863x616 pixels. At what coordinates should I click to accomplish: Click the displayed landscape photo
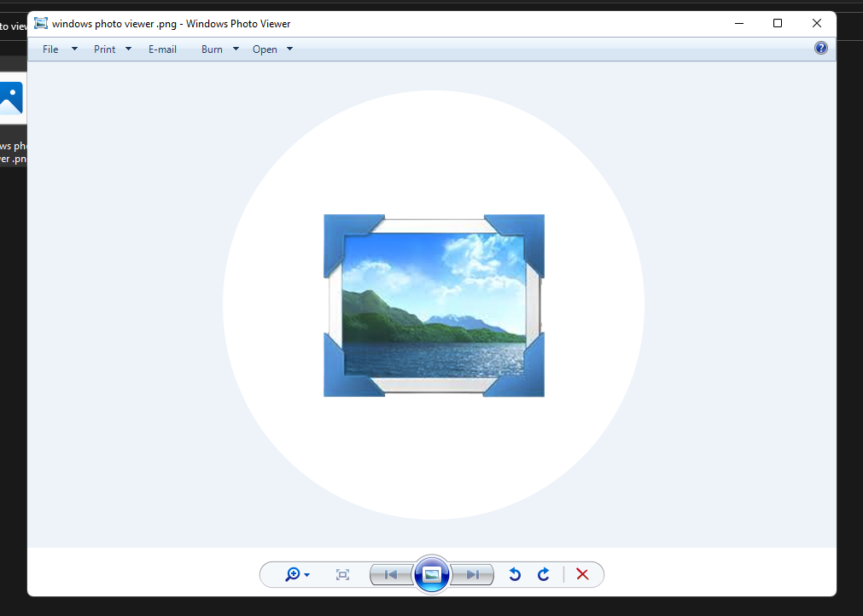point(434,305)
